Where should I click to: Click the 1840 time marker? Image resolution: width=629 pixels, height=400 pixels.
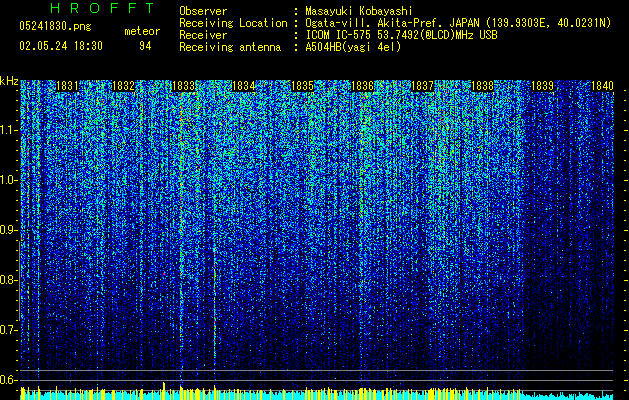[x=603, y=86]
